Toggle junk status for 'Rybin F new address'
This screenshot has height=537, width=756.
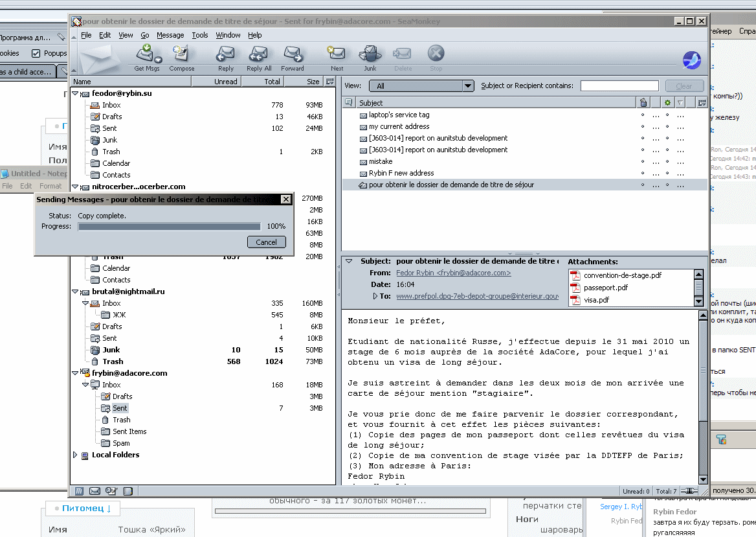[x=667, y=173]
